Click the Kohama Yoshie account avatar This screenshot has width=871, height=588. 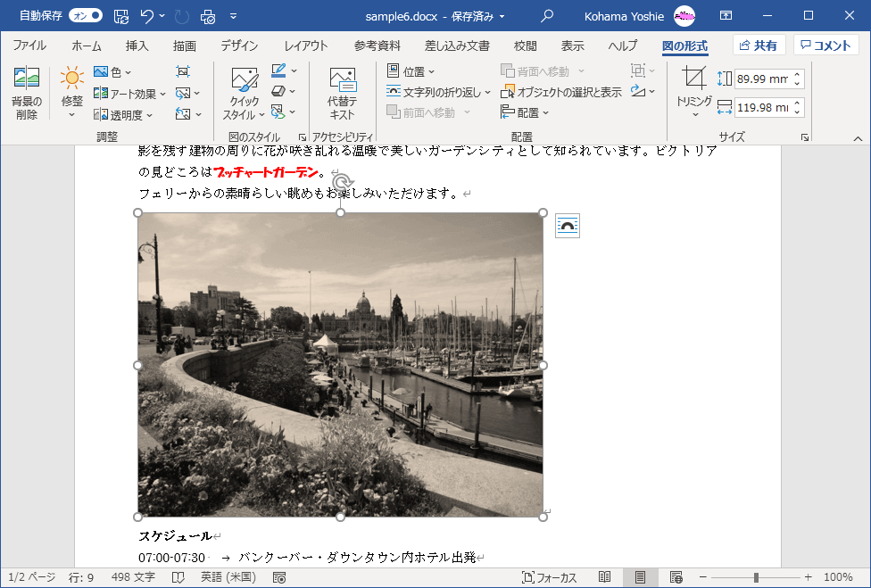(684, 16)
